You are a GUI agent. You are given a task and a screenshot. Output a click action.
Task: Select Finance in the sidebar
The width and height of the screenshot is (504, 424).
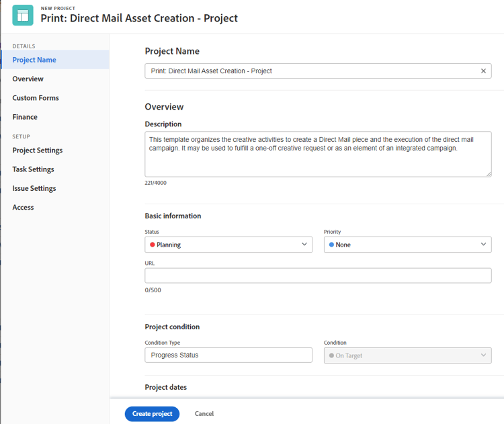[x=25, y=117]
